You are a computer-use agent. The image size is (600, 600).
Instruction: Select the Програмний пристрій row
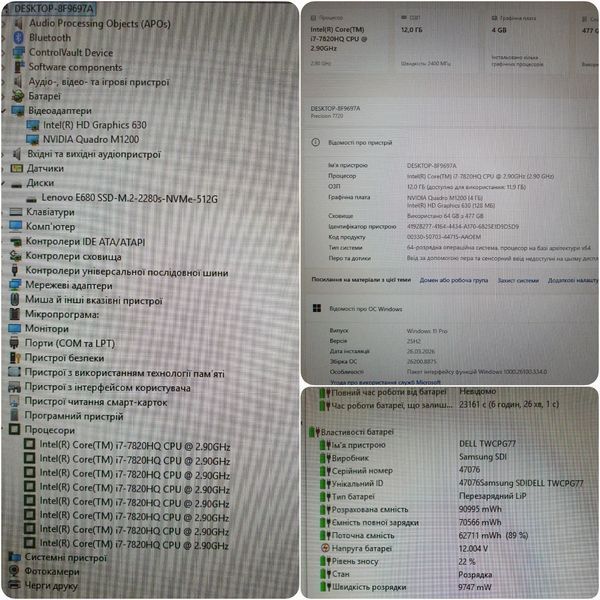(x=74, y=416)
